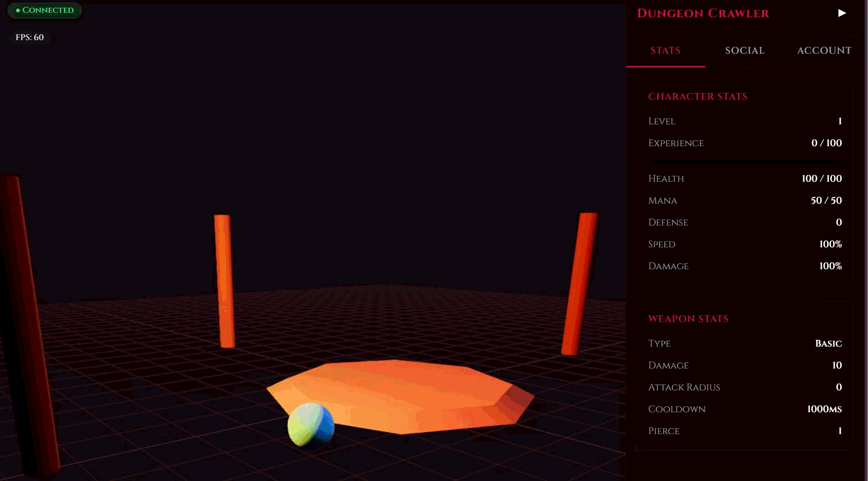Screen dimensions: 868x481
Task: Click the Health value showing 100/100
Action: coord(821,179)
